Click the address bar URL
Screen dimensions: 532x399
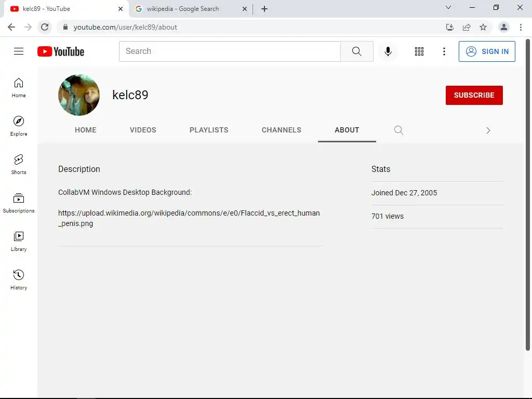pos(125,27)
